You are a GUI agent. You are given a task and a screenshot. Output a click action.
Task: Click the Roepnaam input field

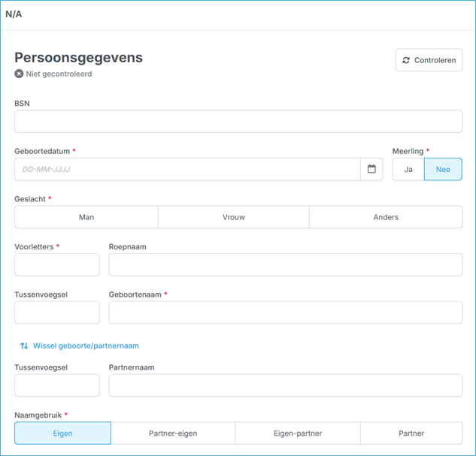pyautogui.click(x=286, y=264)
